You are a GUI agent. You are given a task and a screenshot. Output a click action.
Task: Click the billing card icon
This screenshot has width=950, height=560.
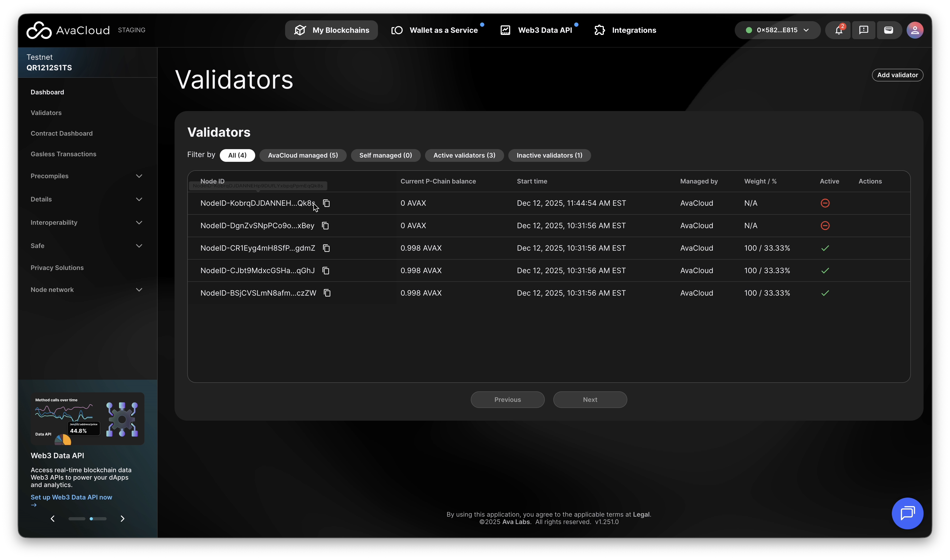coord(888,30)
